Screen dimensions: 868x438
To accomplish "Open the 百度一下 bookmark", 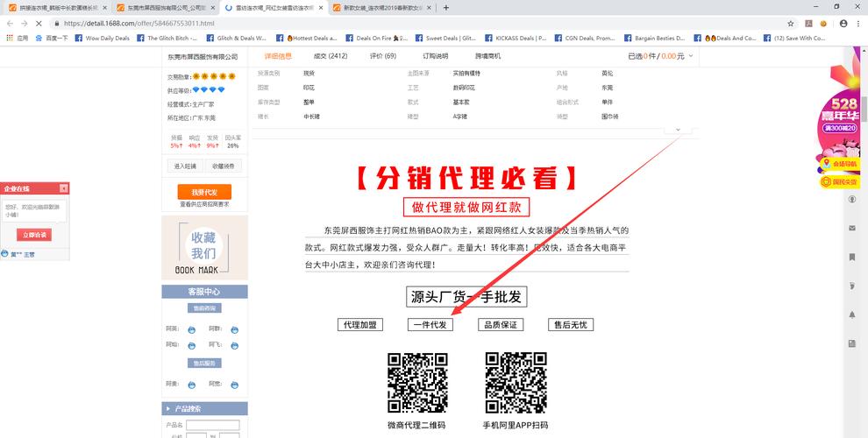I will click(52, 39).
